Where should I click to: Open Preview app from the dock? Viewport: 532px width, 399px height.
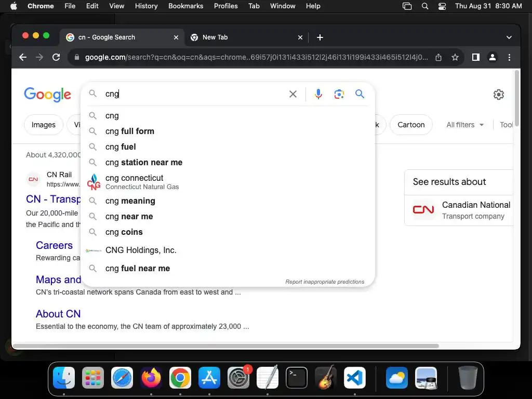pos(426,378)
